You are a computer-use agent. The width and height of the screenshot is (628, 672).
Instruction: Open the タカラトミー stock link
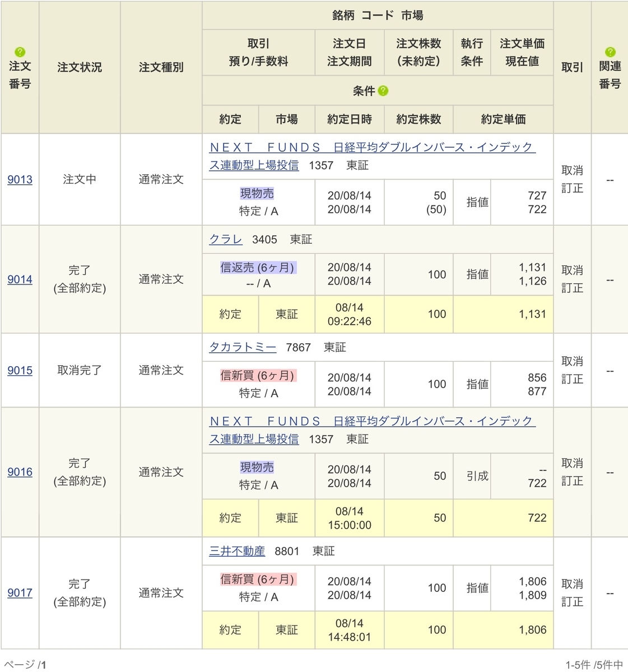pos(243,348)
